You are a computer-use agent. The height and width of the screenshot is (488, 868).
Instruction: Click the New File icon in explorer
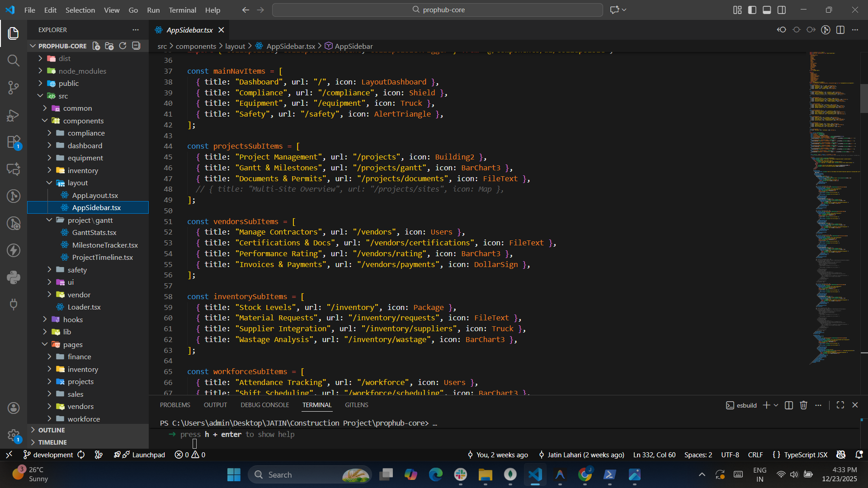[96, 46]
